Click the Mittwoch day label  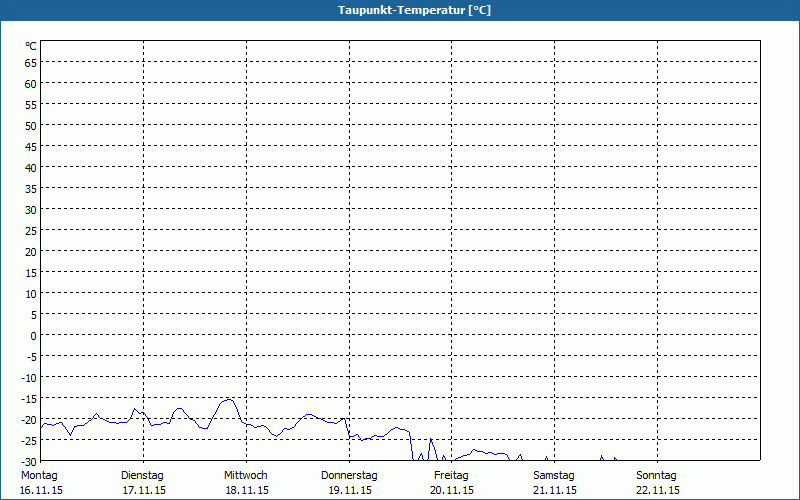pyautogui.click(x=246, y=476)
